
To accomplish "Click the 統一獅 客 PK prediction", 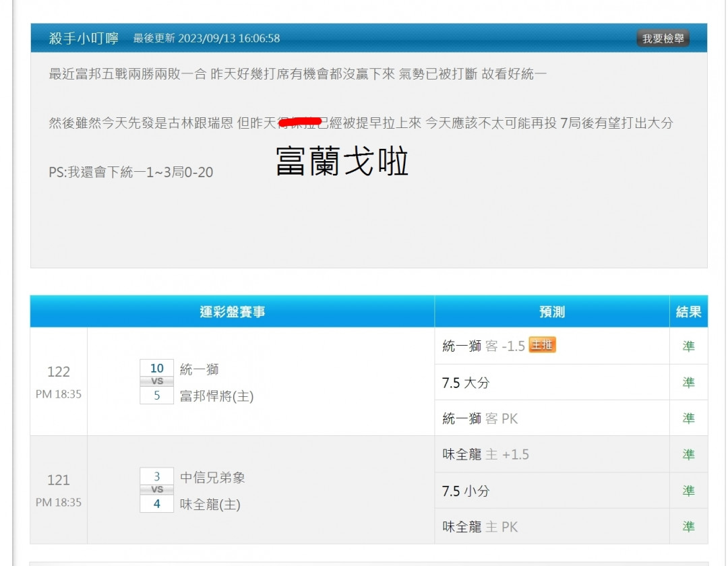I will pyautogui.click(x=480, y=418).
